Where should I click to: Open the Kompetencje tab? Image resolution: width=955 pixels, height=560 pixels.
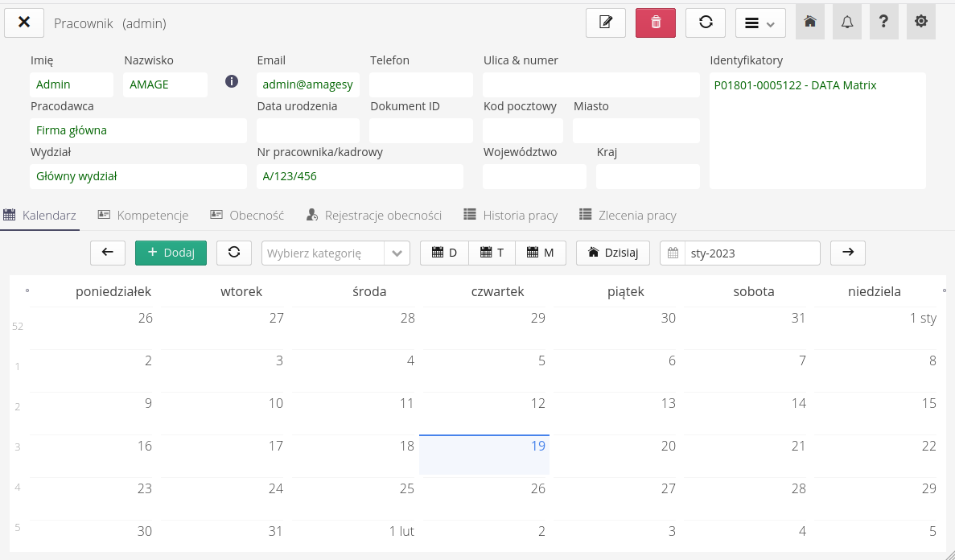[x=143, y=216]
